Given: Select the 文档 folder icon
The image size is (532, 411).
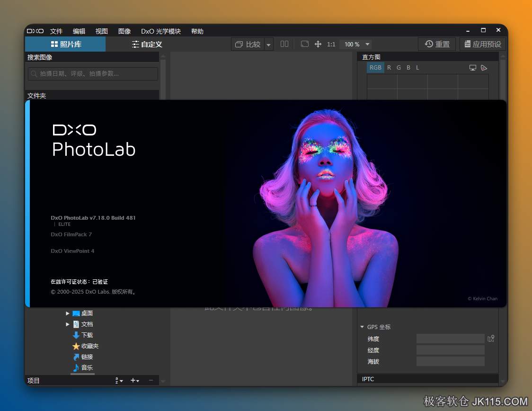Looking at the screenshot, I should coord(76,324).
